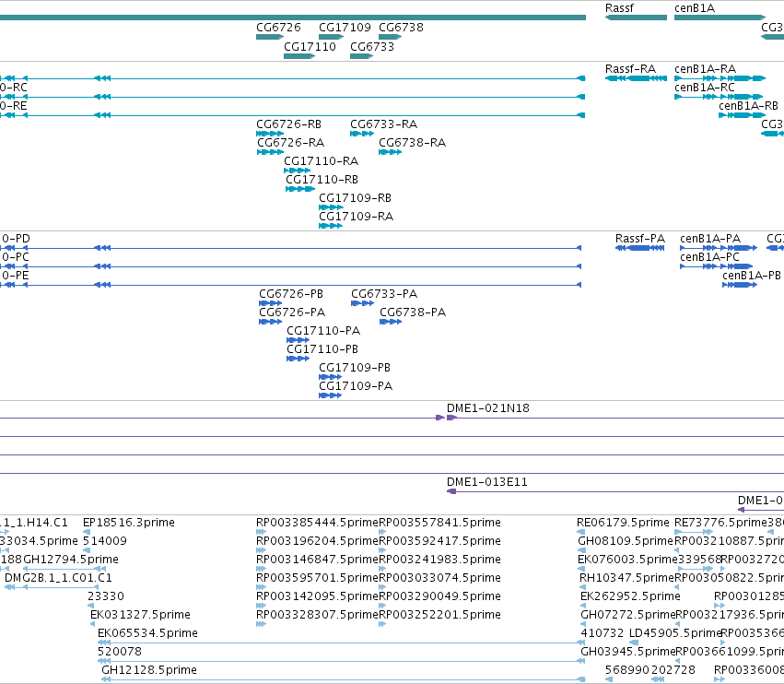Click the LD45905.5prime EST label
784x684 pixels.
[675, 633]
